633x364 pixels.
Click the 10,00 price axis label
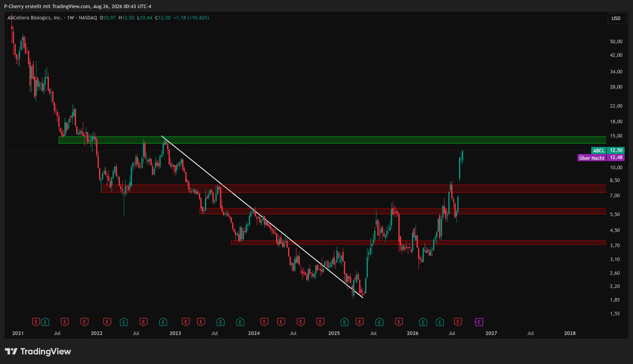pos(616,168)
